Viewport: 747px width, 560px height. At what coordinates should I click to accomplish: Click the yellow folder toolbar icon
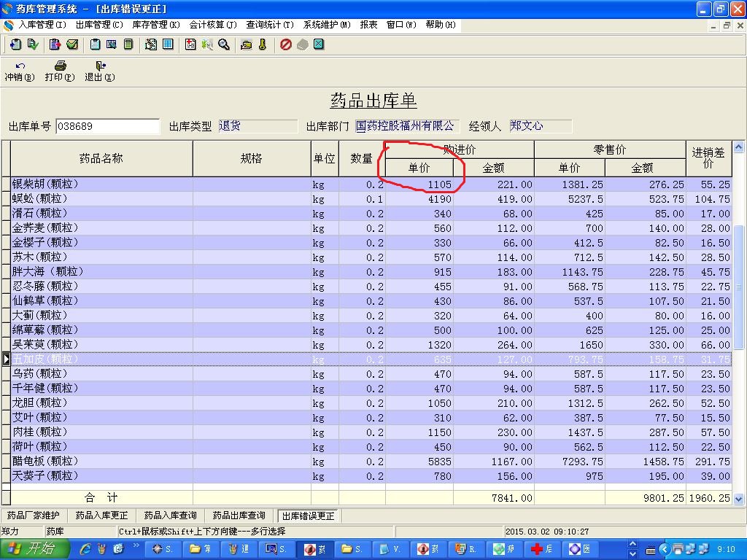point(247,44)
